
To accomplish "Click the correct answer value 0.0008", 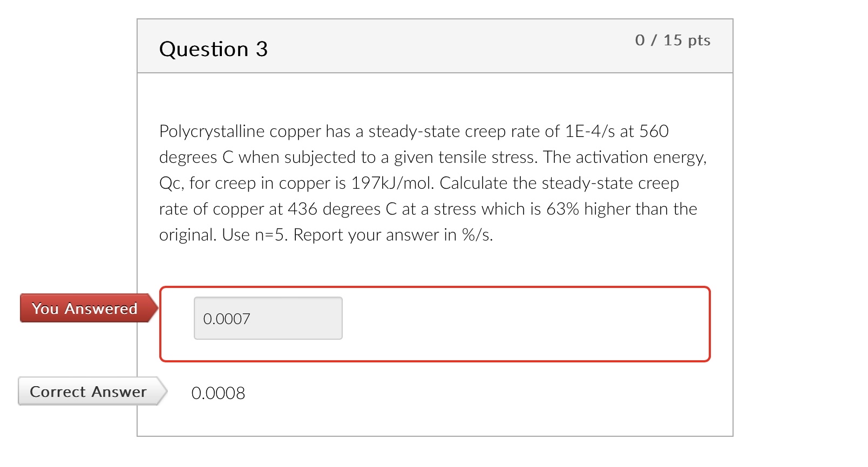I will pyautogui.click(x=218, y=394).
